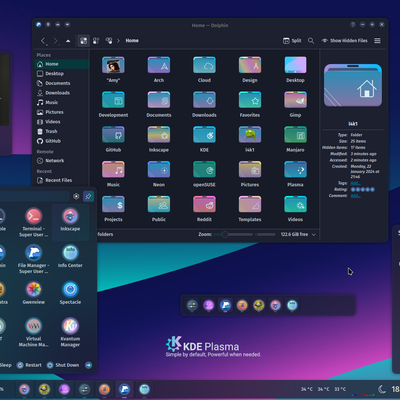The image size is (400, 400).
Task: Open the Design folder
Action: (250, 69)
